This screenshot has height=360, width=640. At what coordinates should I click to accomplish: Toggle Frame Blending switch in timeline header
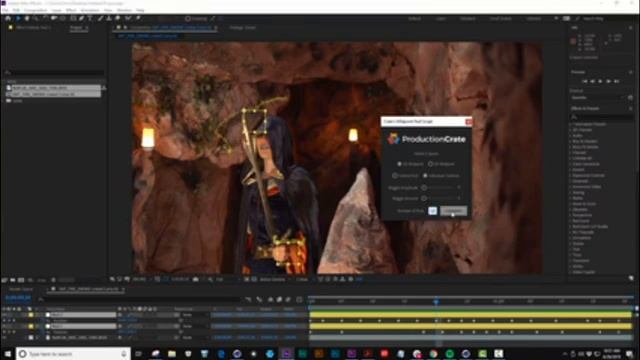(279, 300)
